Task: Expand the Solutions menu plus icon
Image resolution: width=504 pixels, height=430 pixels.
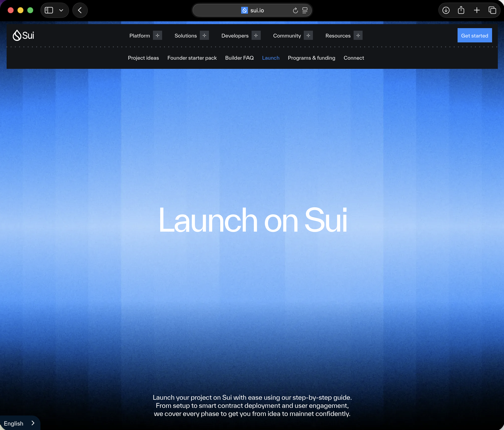Action: pos(204,36)
